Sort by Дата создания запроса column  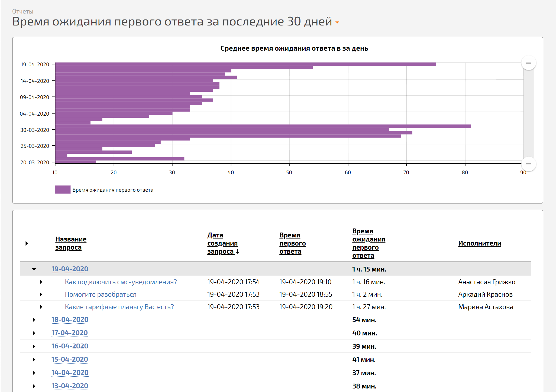(x=223, y=243)
